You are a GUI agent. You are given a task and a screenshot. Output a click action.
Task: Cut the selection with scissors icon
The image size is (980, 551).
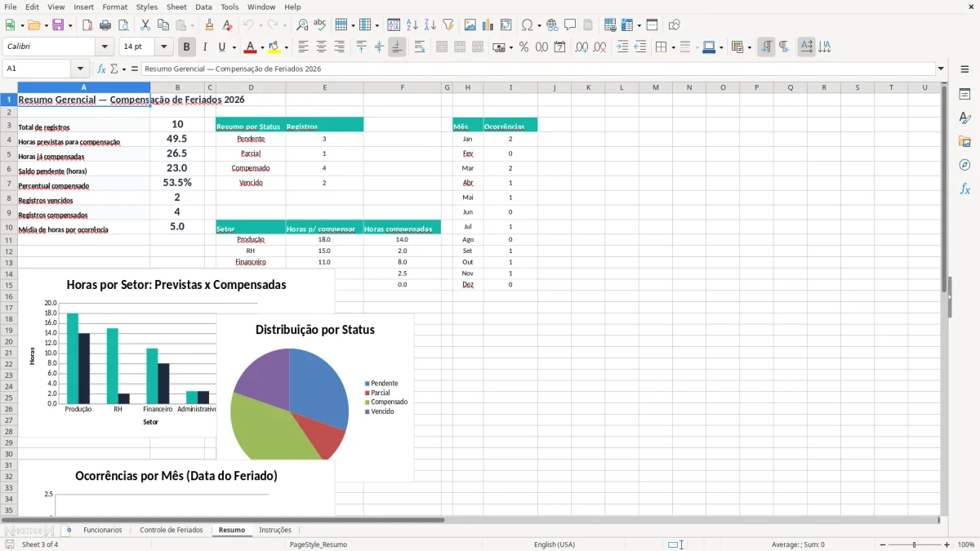click(x=145, y=25)
